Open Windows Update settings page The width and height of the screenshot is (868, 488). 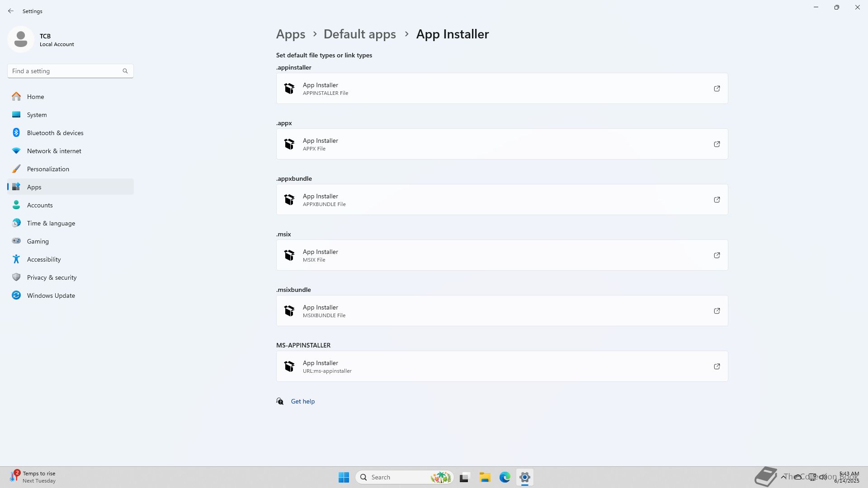click(51, 296)
